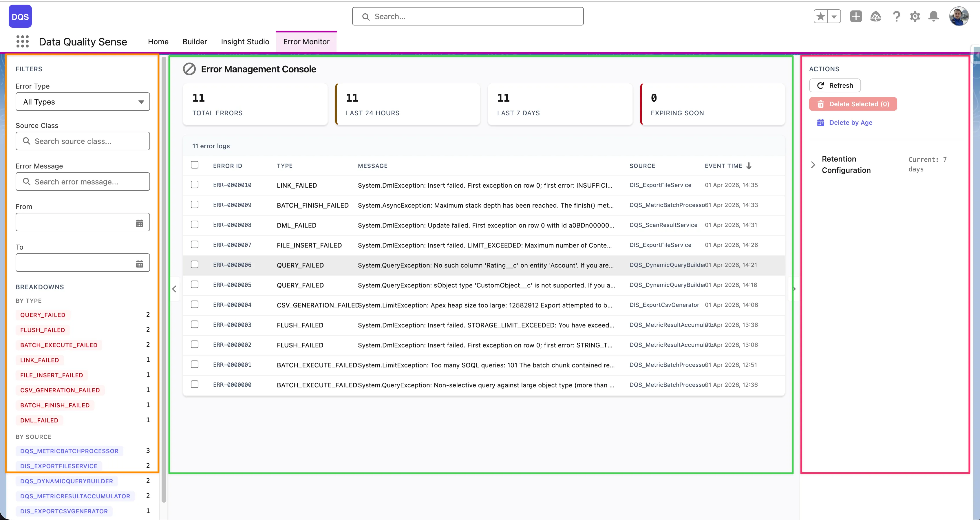Switch to the Insight Studio tab
The image size is (980, 520).
point(245,42)
